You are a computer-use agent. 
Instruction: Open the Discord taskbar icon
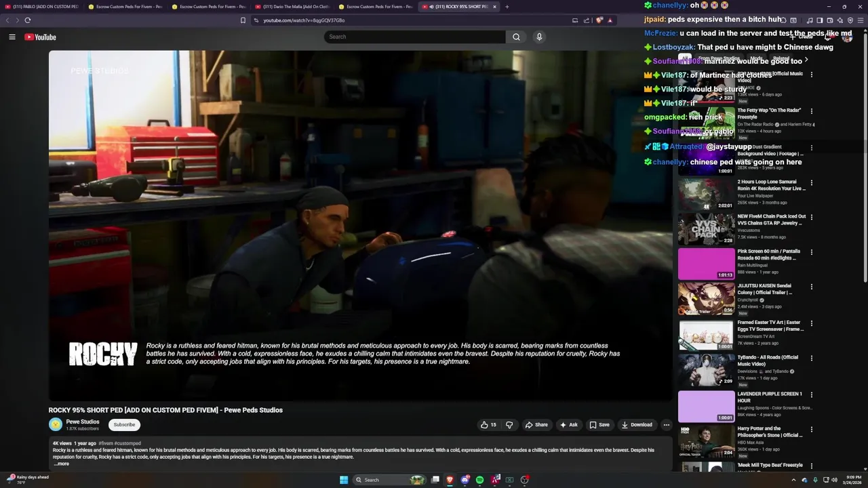[x=465, y=480]
